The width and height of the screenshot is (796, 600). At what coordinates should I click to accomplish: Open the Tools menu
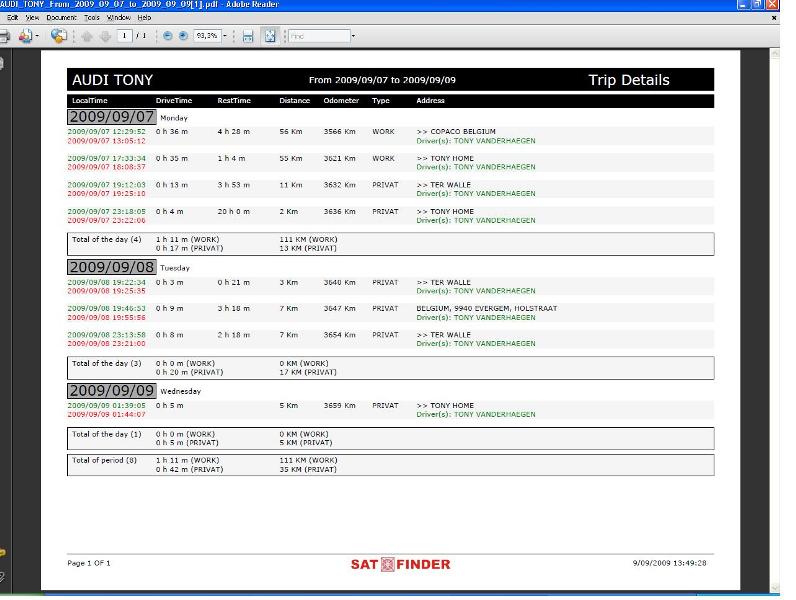pyautogui.click(x=92, y=18)
